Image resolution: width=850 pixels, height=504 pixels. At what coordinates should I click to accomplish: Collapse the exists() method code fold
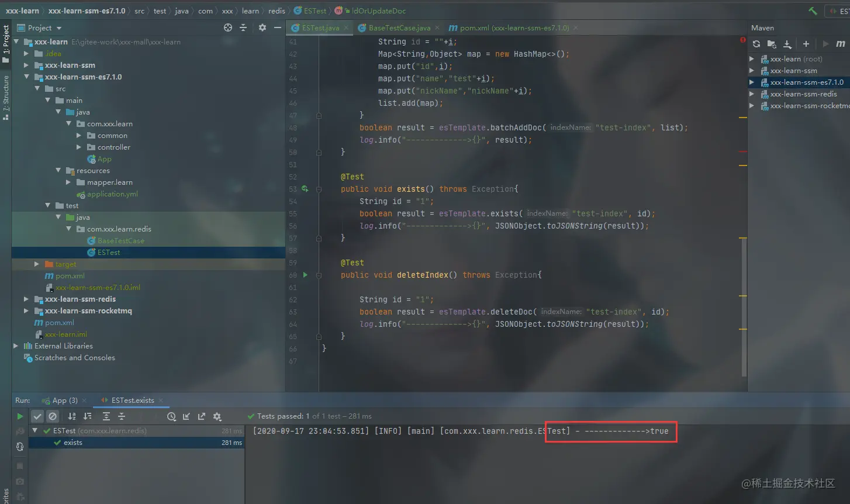(319, 189)
